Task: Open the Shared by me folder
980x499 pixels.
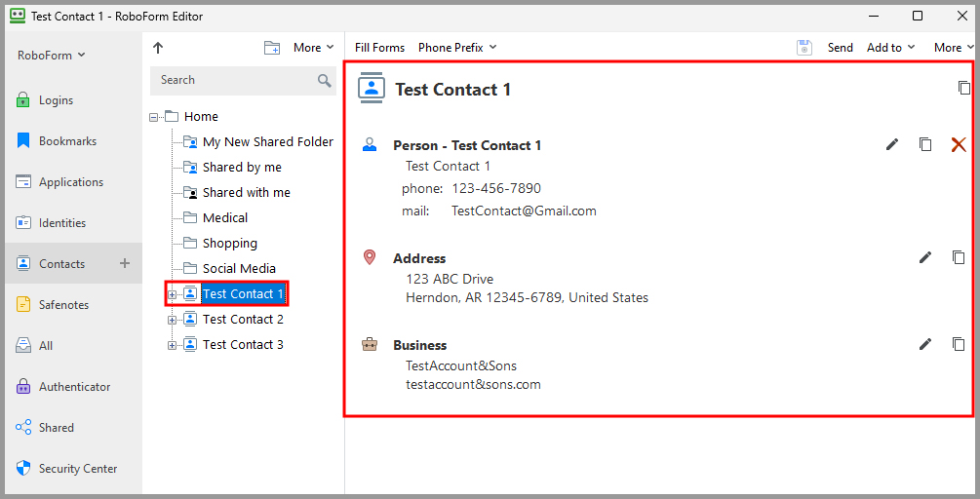Action: pos(242,168)
